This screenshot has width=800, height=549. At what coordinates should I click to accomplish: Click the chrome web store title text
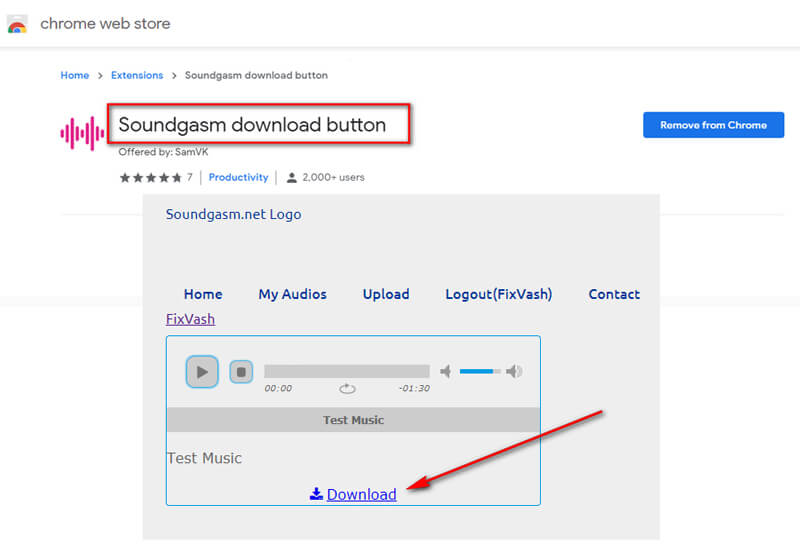pyautogui.click(x=105, y=23)
